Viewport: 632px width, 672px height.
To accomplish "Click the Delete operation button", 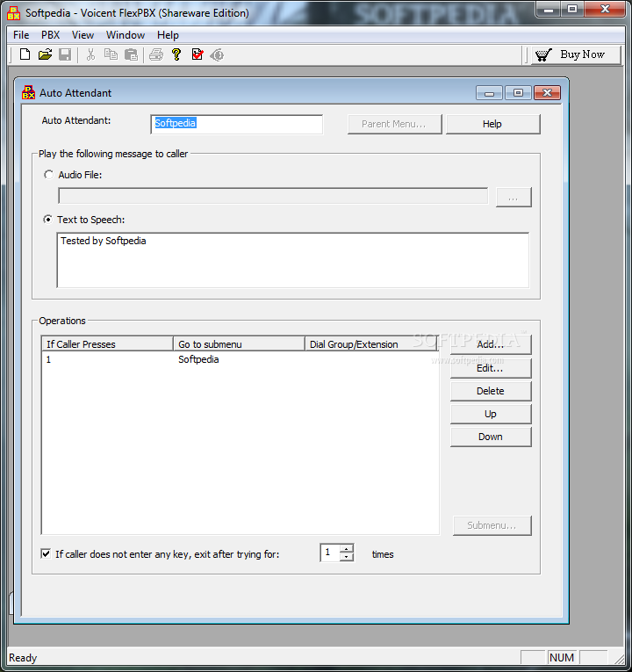I will (x=491, y=391).
